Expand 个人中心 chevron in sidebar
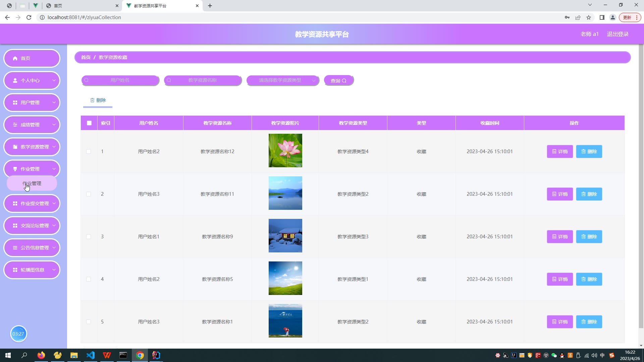The width and height of the screenshot is (644, 362). point(54,80)
